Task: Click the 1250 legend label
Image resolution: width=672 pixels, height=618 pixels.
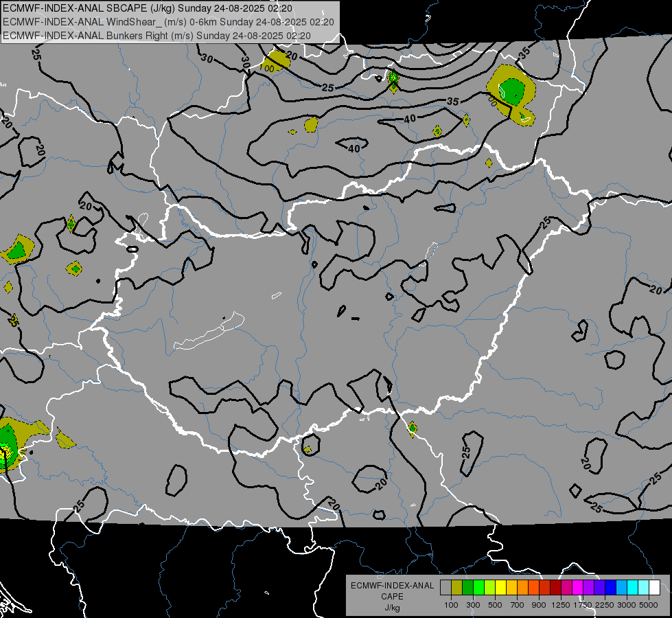Action: pyautogui.click(x=561, y=605)
